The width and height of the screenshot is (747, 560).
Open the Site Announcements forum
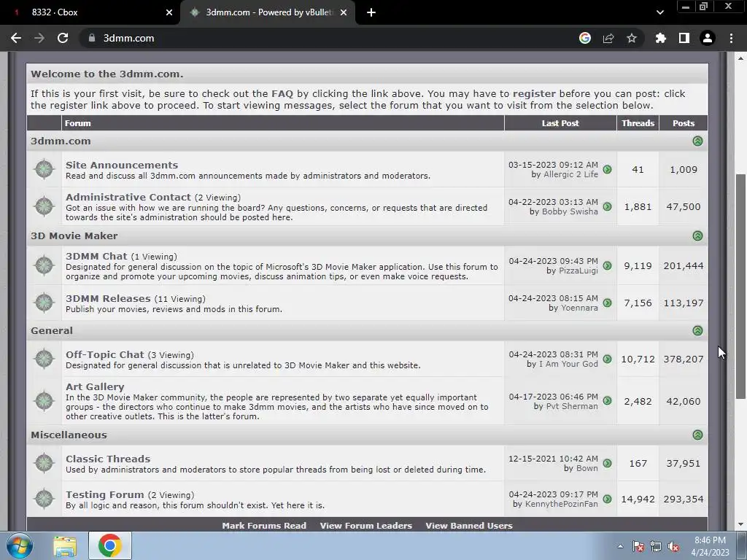[122, 165]
